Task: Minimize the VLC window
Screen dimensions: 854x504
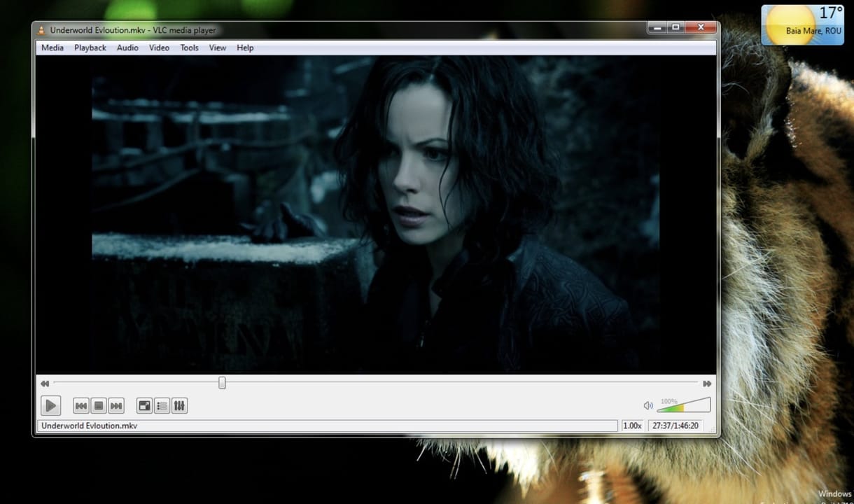Action: [656, 28]
